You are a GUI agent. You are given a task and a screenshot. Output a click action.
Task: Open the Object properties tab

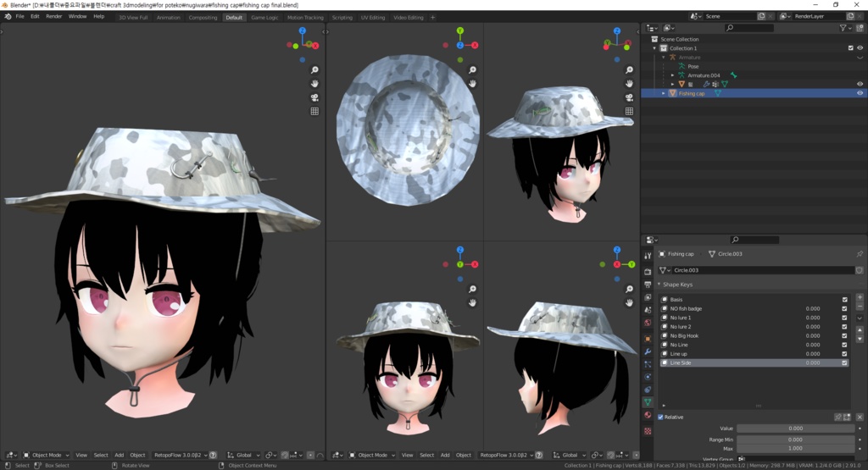[x=648, y=339]
